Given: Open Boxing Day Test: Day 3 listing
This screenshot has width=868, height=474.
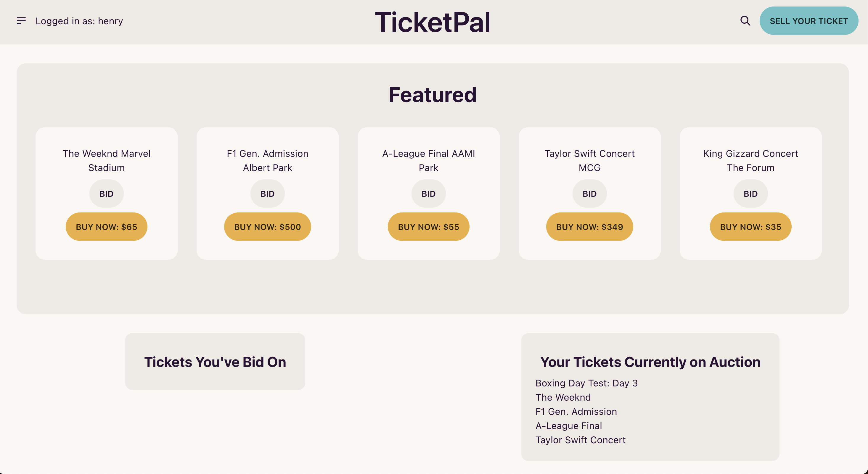Looking at the screenshot, I should (x=586, y=383).
